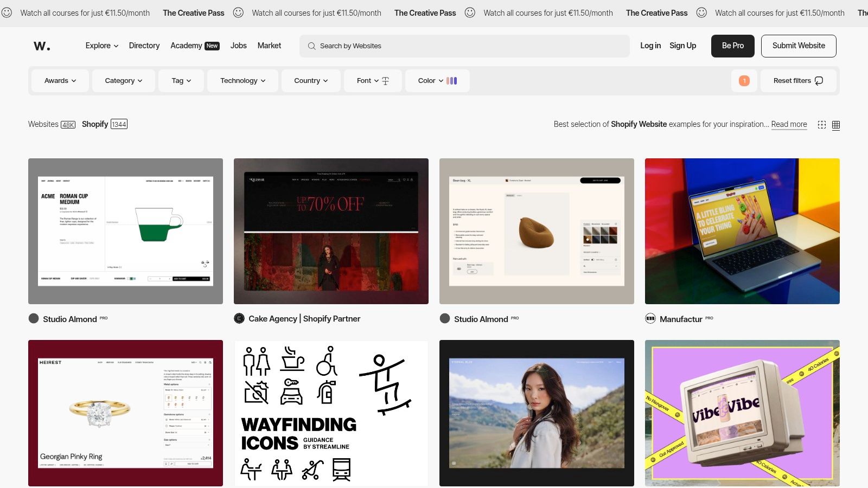Click the search magnifier icon
The height and width of the screenshot is (488, 868).
311,46
